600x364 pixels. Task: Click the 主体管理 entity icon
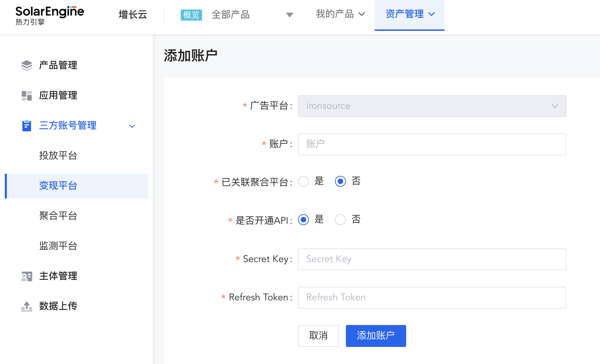(27, 276)
